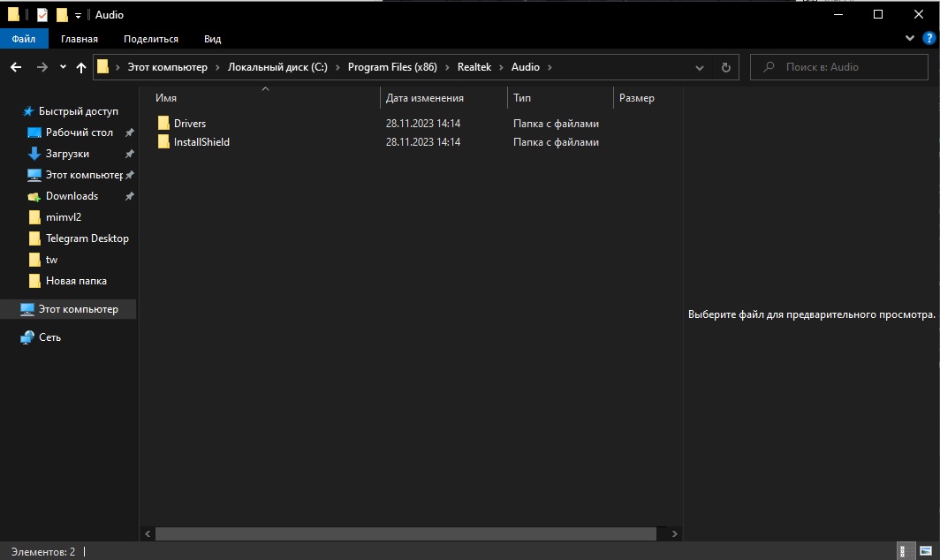Click the search box for Audio
The image size is (940, 560).
tap(839, 67)
